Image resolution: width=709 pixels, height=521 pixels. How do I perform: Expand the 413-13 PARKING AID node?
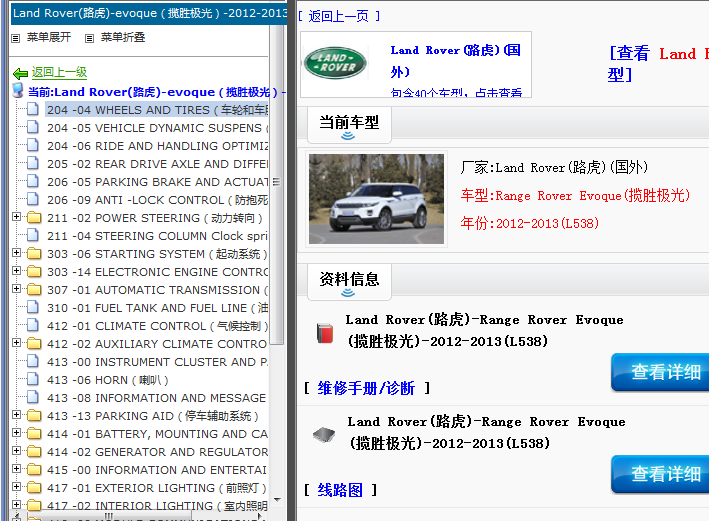[x=16, y=416]
